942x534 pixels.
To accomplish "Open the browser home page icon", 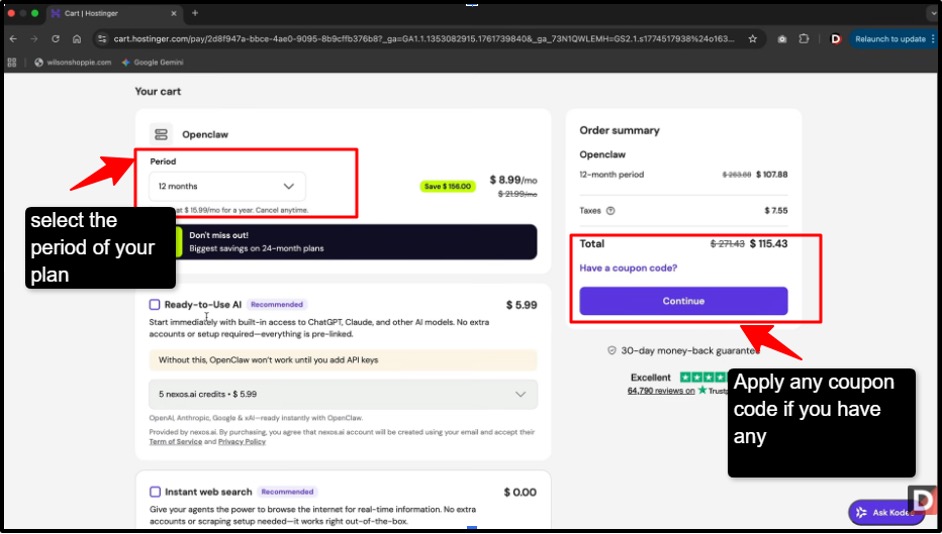I will [x=77, y=38].
